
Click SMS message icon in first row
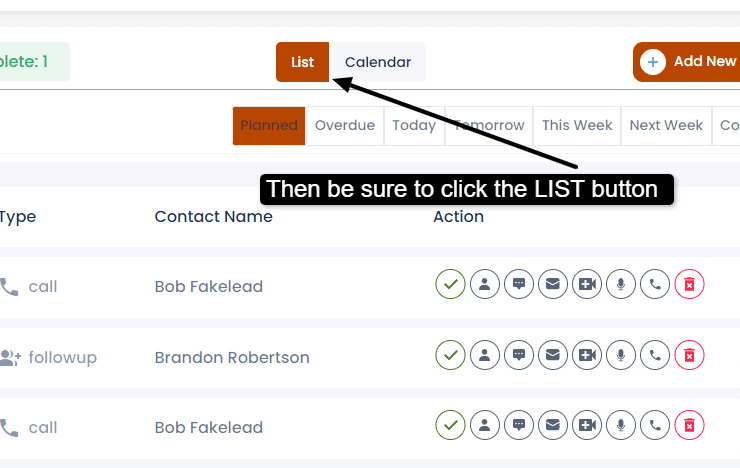(x=519, y=285)
